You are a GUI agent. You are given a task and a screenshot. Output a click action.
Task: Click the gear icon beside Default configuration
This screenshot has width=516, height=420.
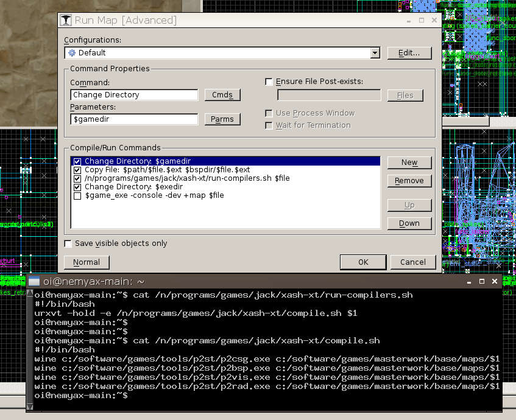pos(72,53)
